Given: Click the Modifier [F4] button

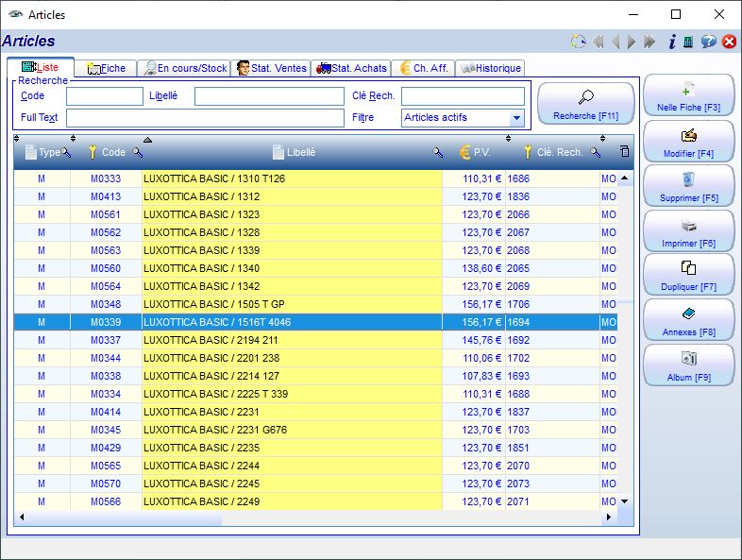Looking at the screenshot, I should tap(688, 142).
